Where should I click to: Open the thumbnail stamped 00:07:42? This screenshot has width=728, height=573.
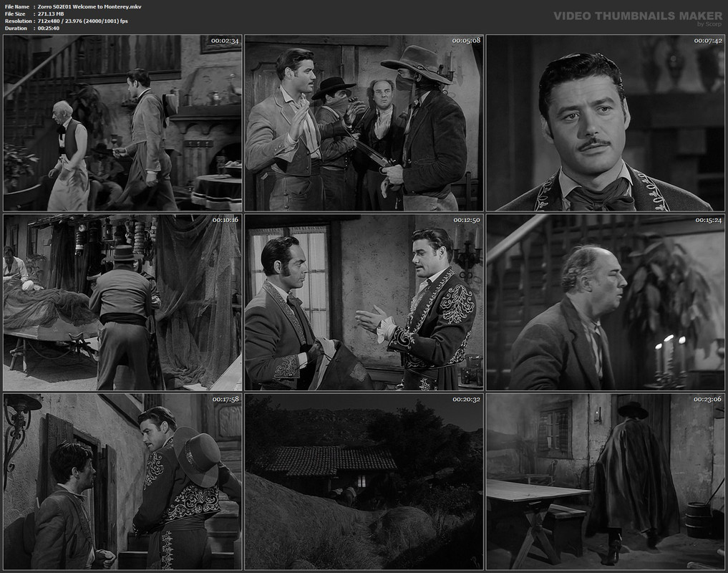pos(606,123)
